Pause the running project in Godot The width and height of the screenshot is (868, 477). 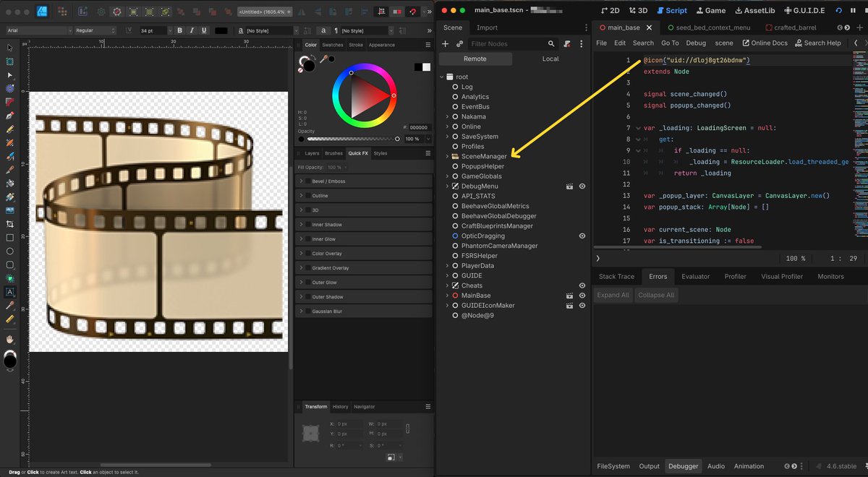pyautogui.click(x=853, y=11)
